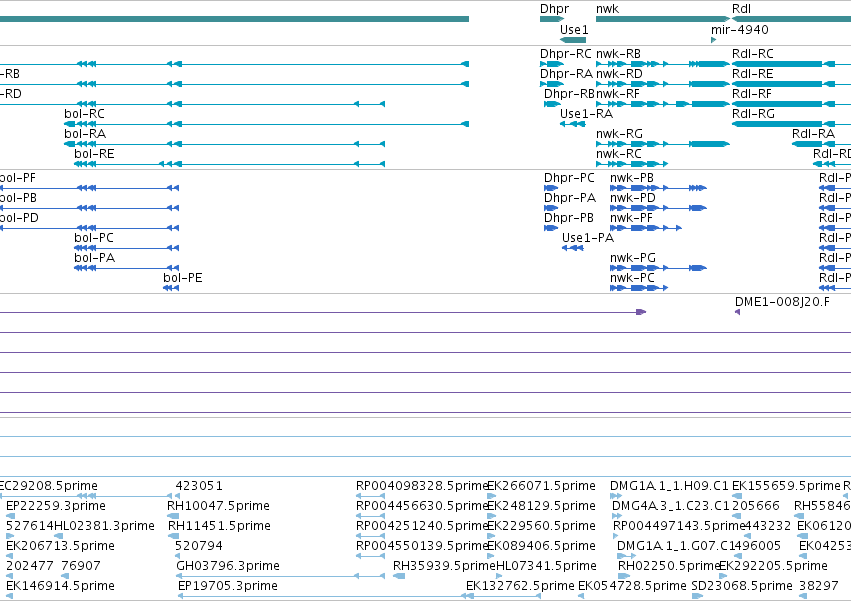Select EST EK054728.5prime
Viewport: 851px width, 601px height.
pos(632,586)
